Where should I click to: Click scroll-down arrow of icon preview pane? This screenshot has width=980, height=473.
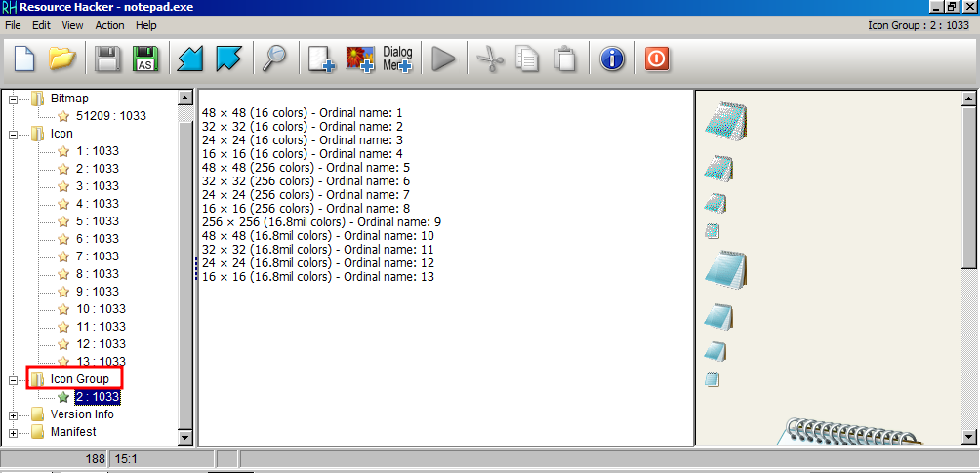click(x=969, y=437)
